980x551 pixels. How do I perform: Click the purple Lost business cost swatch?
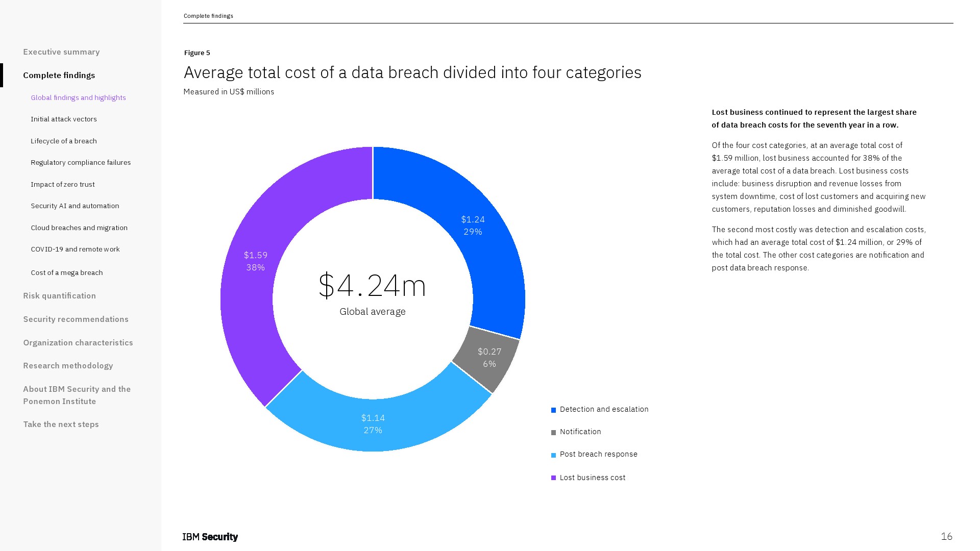553,478
